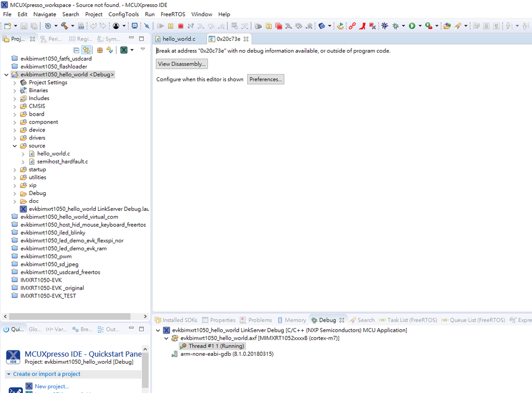Collapse the evkbimxrt1050_hello_world.axf debug node

coord(166,338)
